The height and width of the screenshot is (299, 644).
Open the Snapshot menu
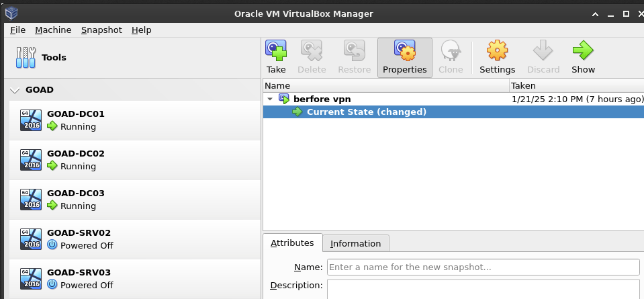[101, 30]
